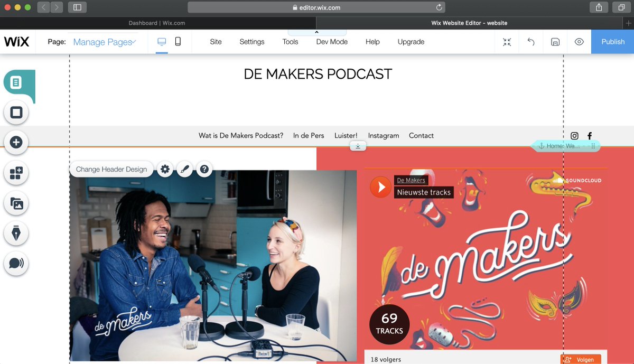Screen dimensions: 634x364
Task: Select 'Wat is De Makers Podcast?' nav item
Action: click(x=241, y=136)
